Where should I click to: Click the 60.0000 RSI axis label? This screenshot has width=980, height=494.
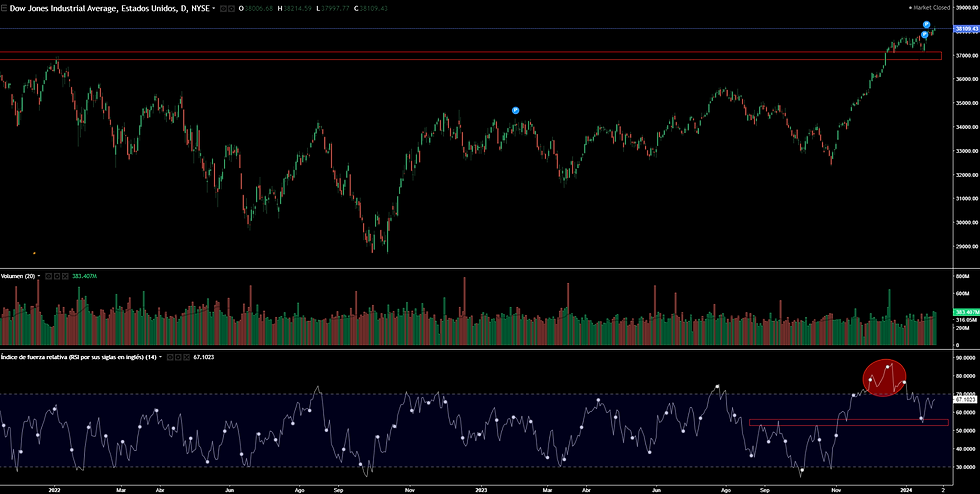[x=966, y=413]
